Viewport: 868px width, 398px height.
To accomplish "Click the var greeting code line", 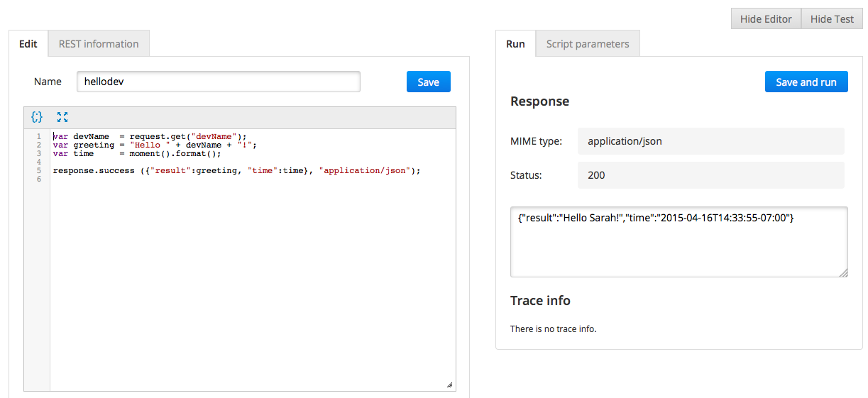I will point(154,145).
